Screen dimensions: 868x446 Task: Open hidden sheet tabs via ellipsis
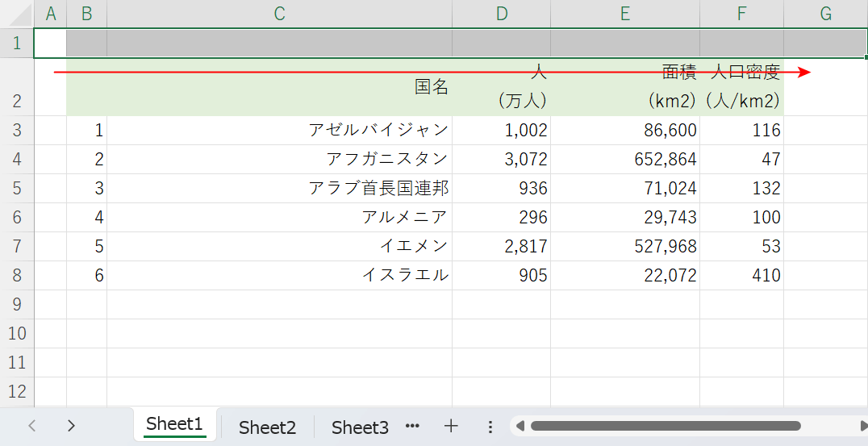[x=412, y=426]
